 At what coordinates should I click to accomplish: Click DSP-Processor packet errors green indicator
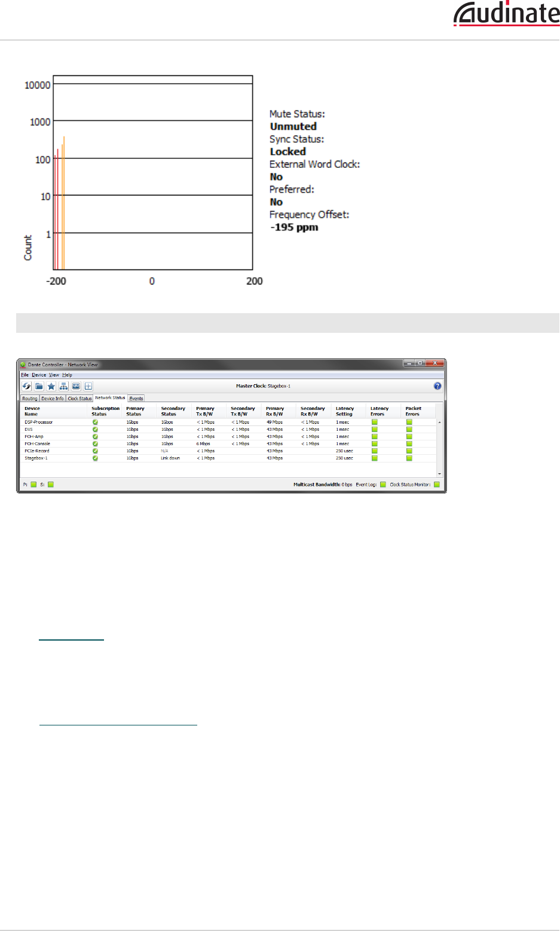pos(409,422)
